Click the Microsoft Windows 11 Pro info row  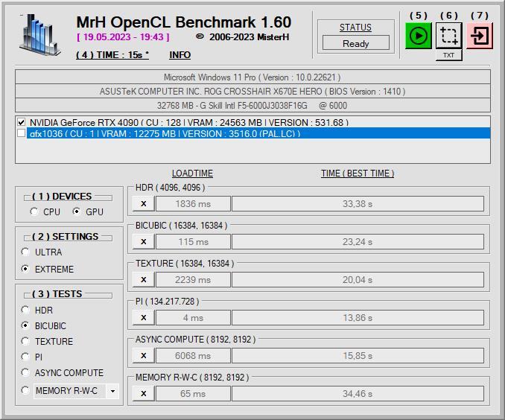coord(252,77)
